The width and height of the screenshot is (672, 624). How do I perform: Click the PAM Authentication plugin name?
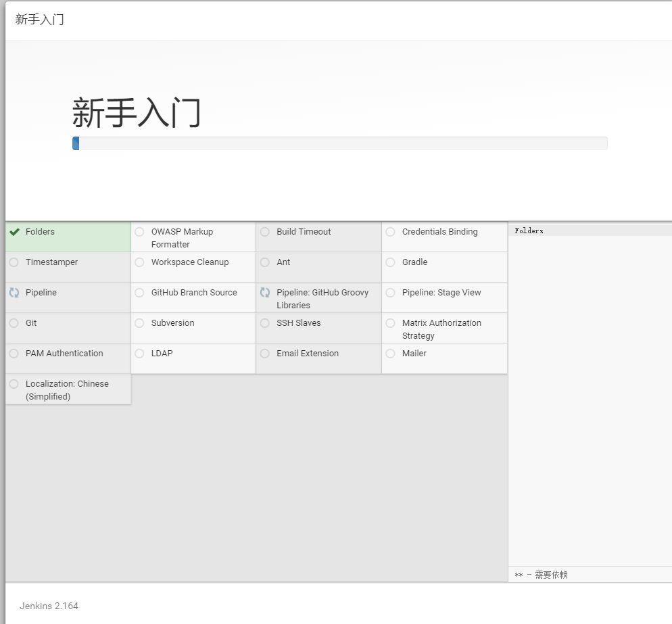click(64, 354)
